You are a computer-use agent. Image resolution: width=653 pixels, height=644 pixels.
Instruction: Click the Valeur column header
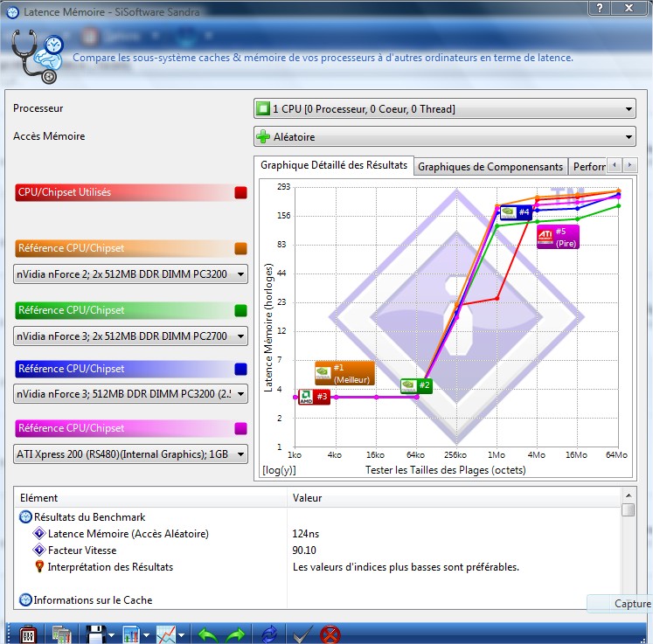454,498
